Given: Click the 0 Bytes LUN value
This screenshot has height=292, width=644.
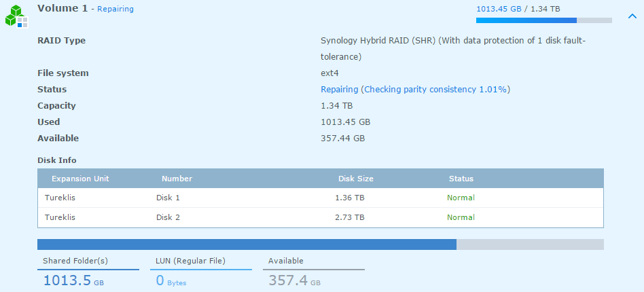Looking at the screenshot, I should [171, 280].
